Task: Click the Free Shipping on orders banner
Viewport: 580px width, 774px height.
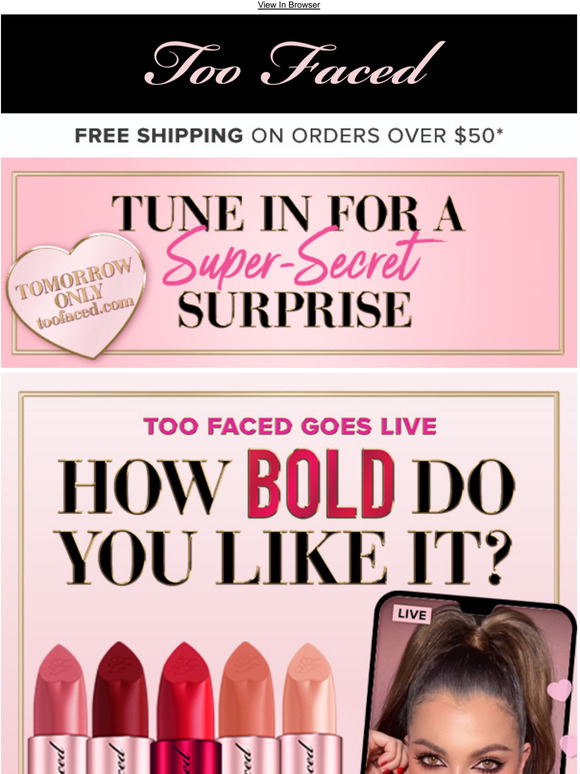Action: click(289, 135)
